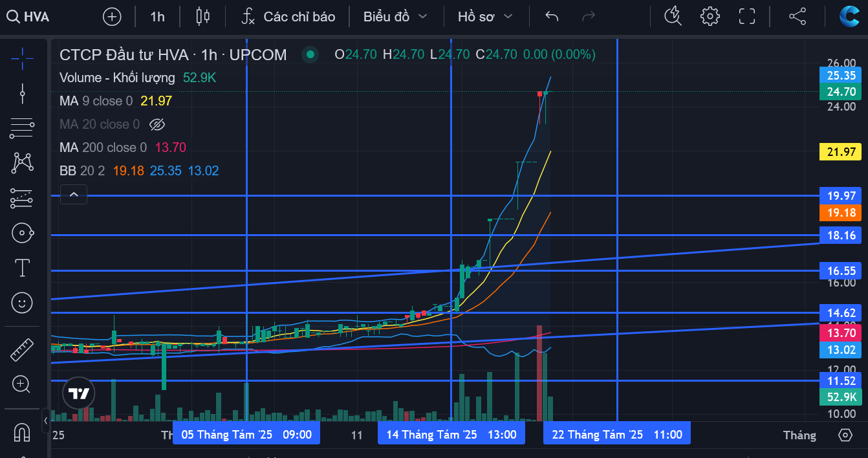868x458 pixels.
Task: Expand the collapsed left toolbar arrow
Action: tap(45, 420)
